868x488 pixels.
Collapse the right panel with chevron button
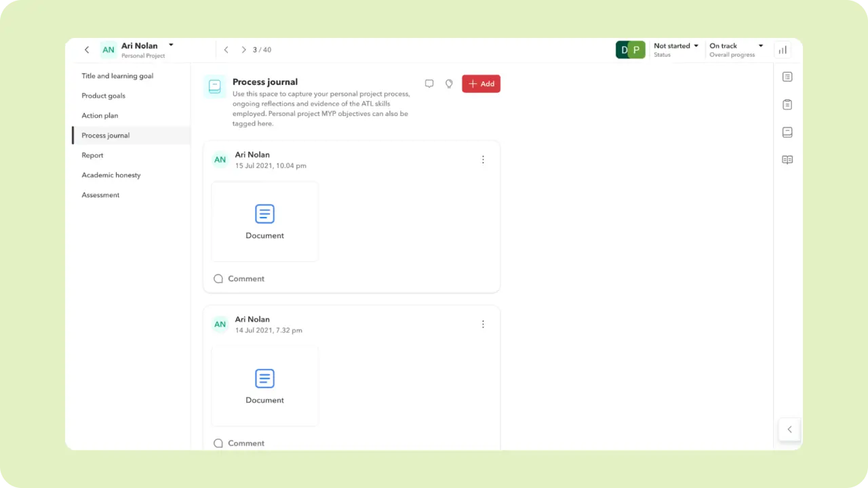[789, 429]
